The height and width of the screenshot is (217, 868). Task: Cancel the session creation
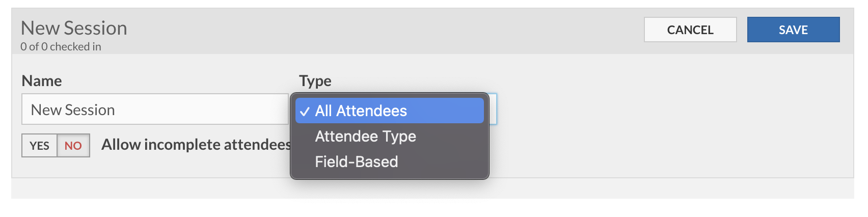690,30
